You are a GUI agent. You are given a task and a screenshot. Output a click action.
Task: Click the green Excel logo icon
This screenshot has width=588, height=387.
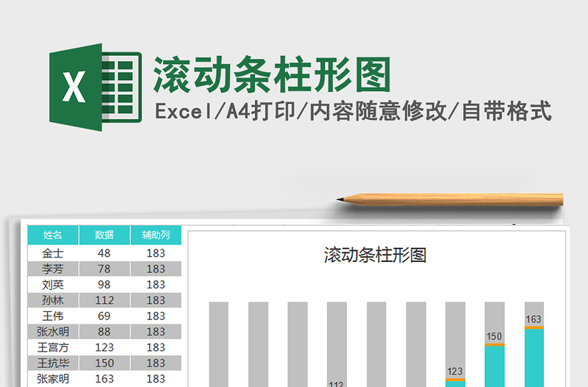point(96,87)
